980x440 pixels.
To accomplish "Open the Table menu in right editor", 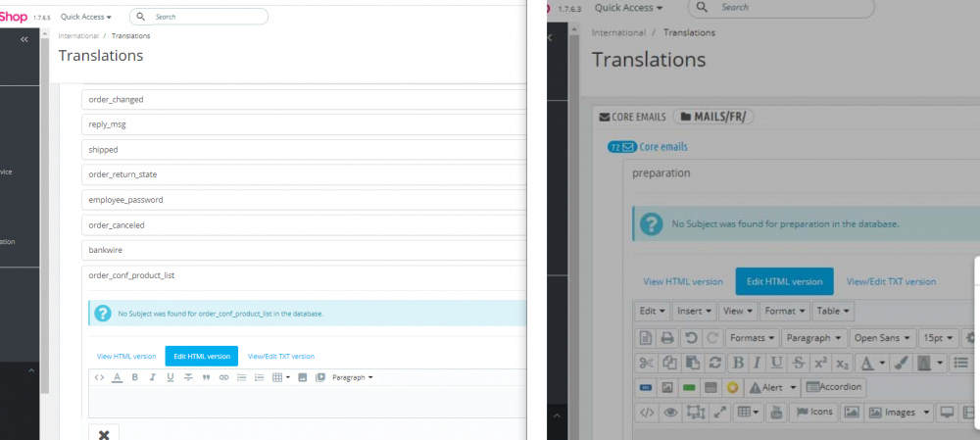I will (x=833, y=311).
